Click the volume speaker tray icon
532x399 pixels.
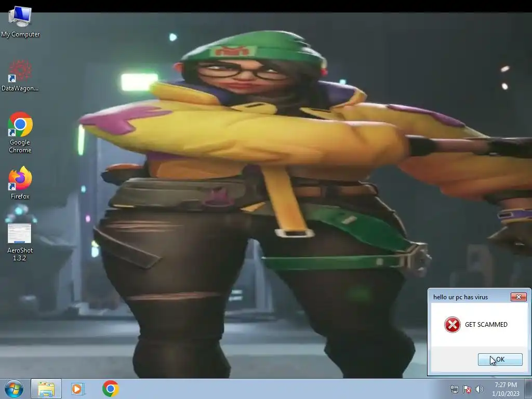pos(480,389)
